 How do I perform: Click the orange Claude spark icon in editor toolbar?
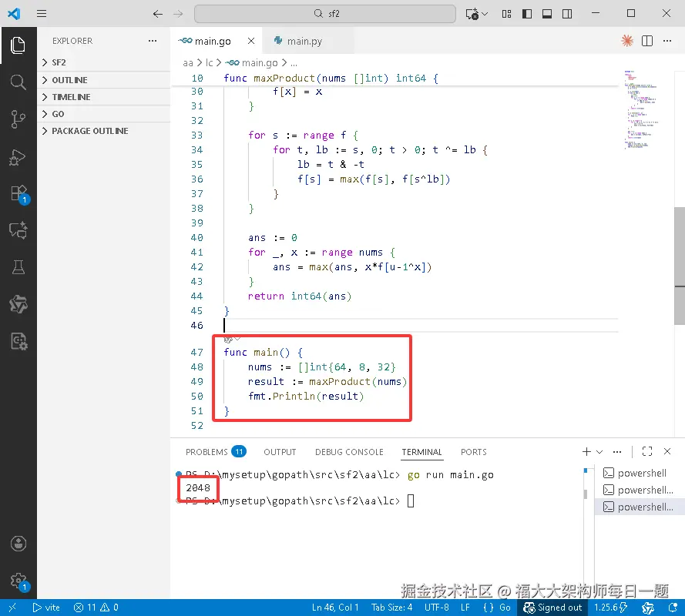coord(627,41)
